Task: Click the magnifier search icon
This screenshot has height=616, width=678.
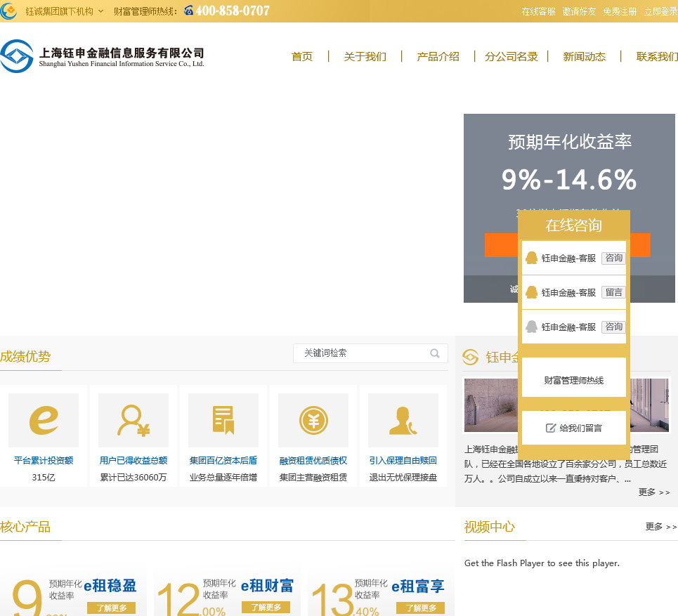Action: pos(435,353)
